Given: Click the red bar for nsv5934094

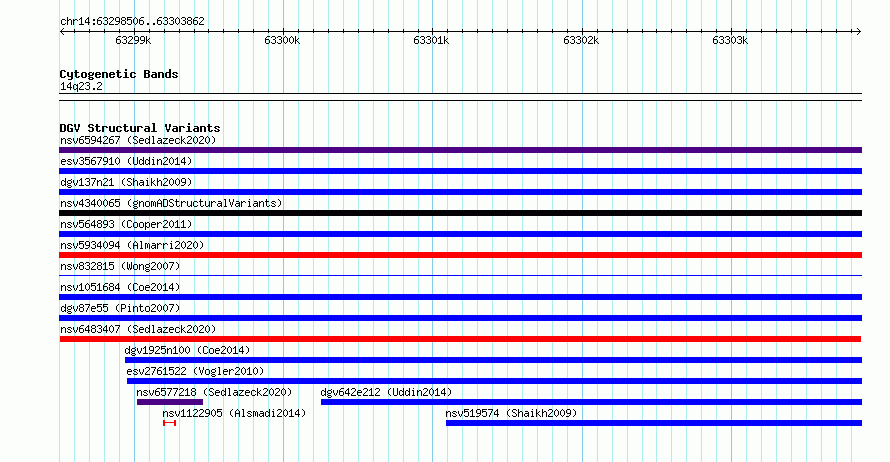Looking at the screenshot, I should pos(460,255).
